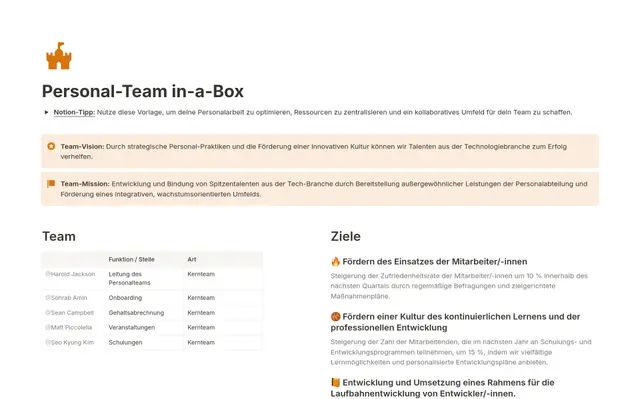Viewport: 640px width, 399px height.
Task: Click the Team-Vision callout text
Action: (313, 151)
